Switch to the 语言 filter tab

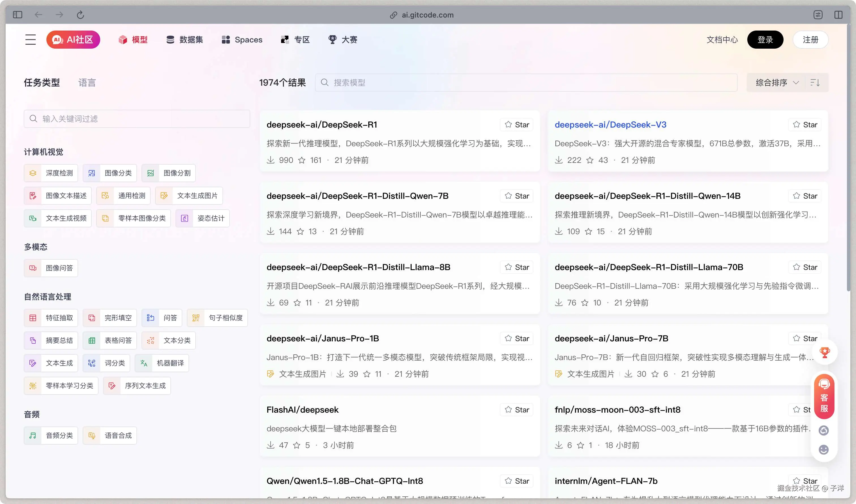pyautogui.click(x=87, y=83)
